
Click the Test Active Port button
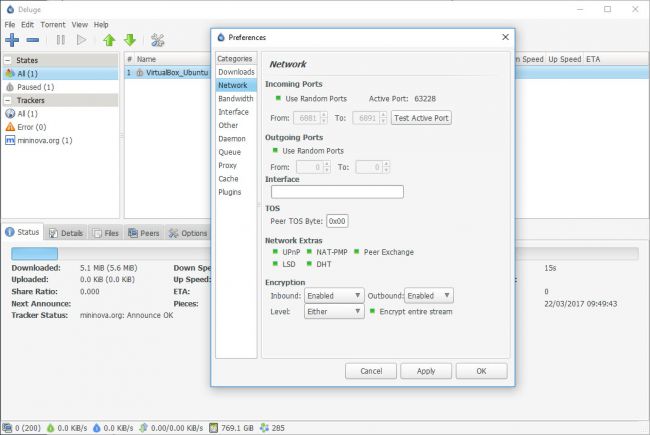click(x=421, y=118)
